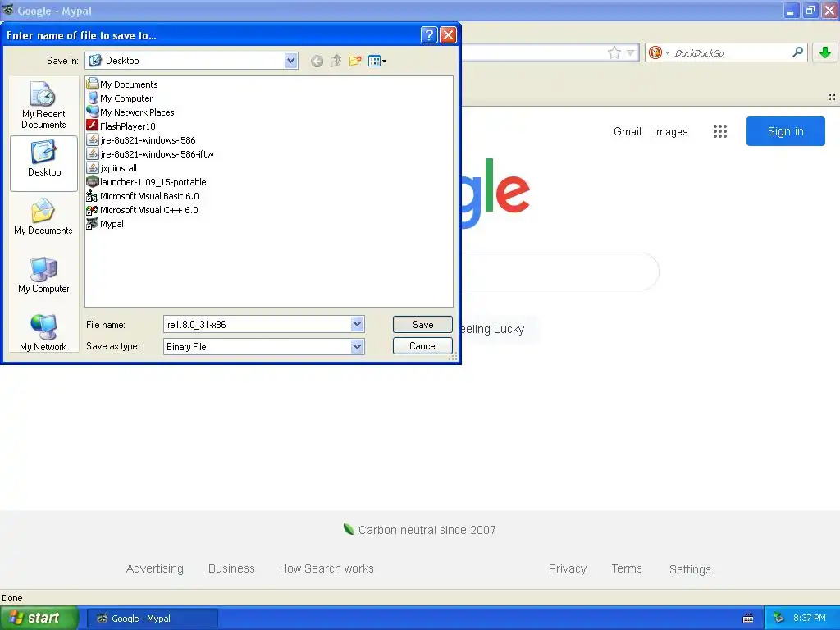Click launcher-1.09_15-portable icon

(92, 181)
